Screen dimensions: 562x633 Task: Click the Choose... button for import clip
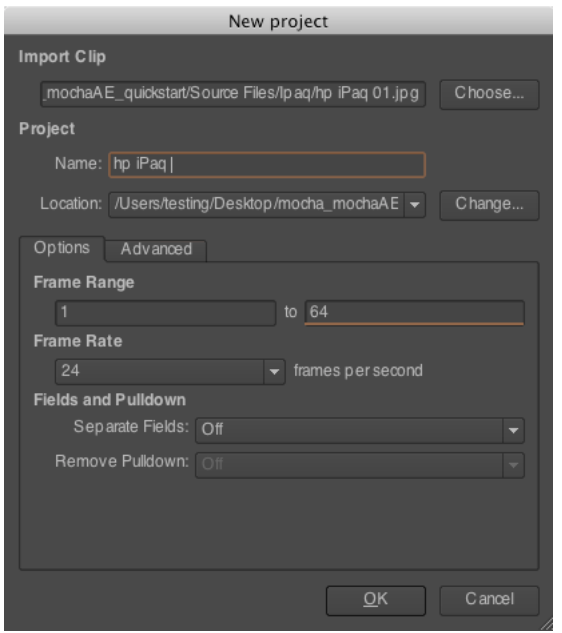pyautogui.click(x=489, y=94)
